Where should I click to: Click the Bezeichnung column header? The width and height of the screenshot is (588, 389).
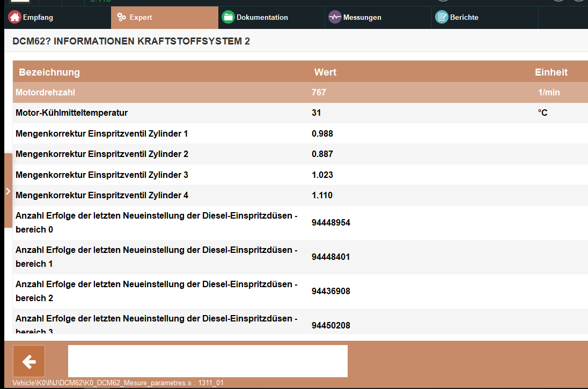pyautogui.click(x=49, y=72)
